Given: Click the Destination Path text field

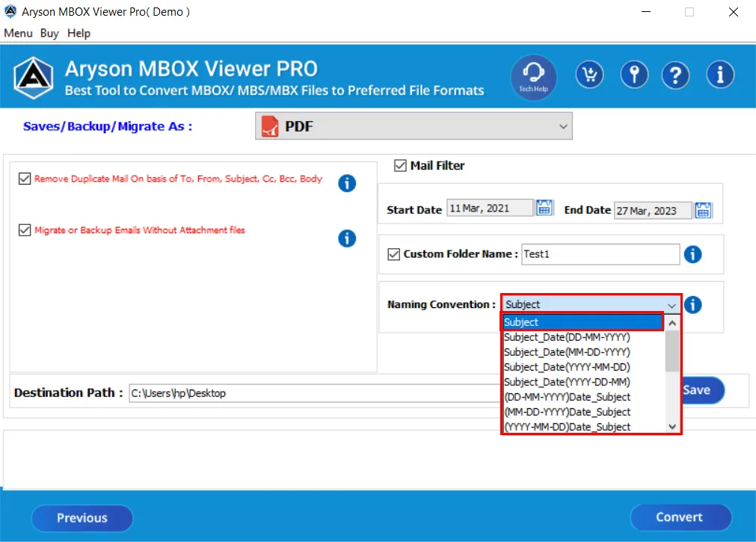Looking at the screenshot, I should coord(314,393).
